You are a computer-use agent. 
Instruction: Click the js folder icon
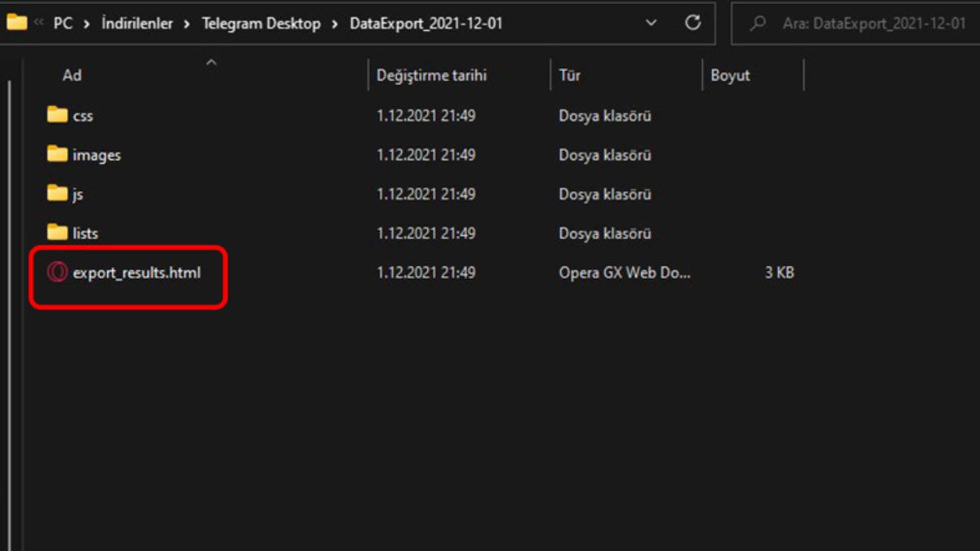coord(57,193)
